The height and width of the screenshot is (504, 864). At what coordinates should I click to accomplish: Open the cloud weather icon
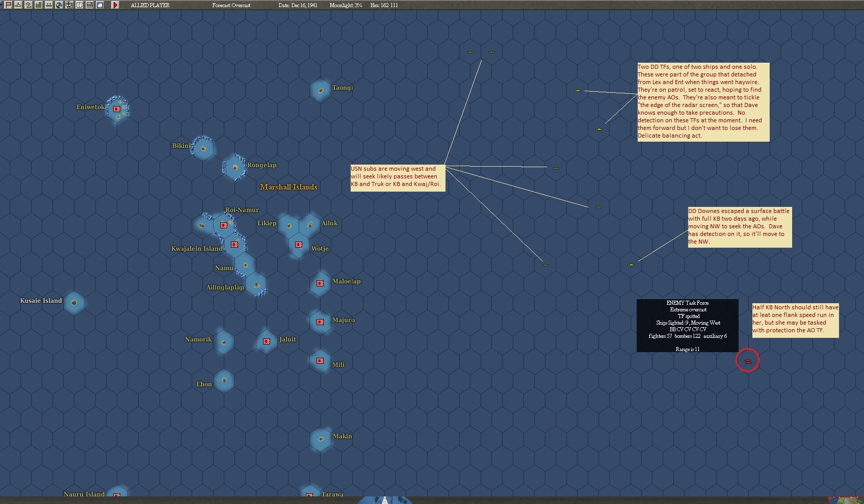(100, 5)
